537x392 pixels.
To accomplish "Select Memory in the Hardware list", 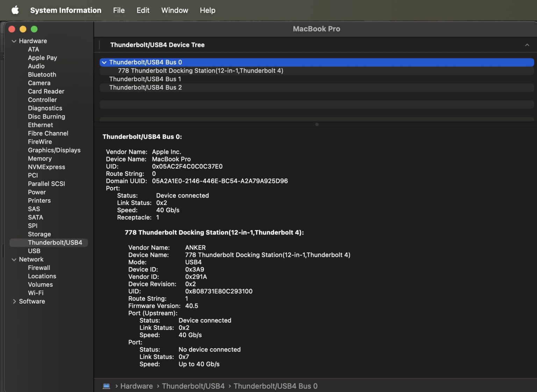I will point(40,158).
